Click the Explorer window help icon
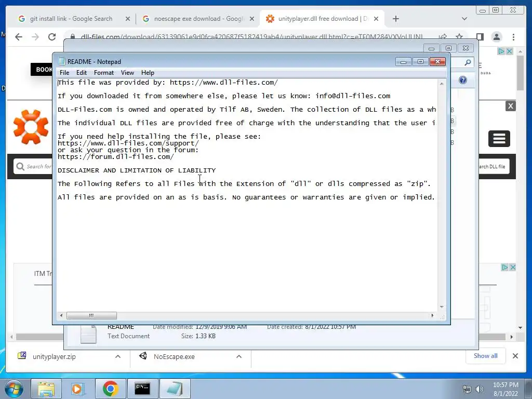532x399 pixels. pos(463,80)
